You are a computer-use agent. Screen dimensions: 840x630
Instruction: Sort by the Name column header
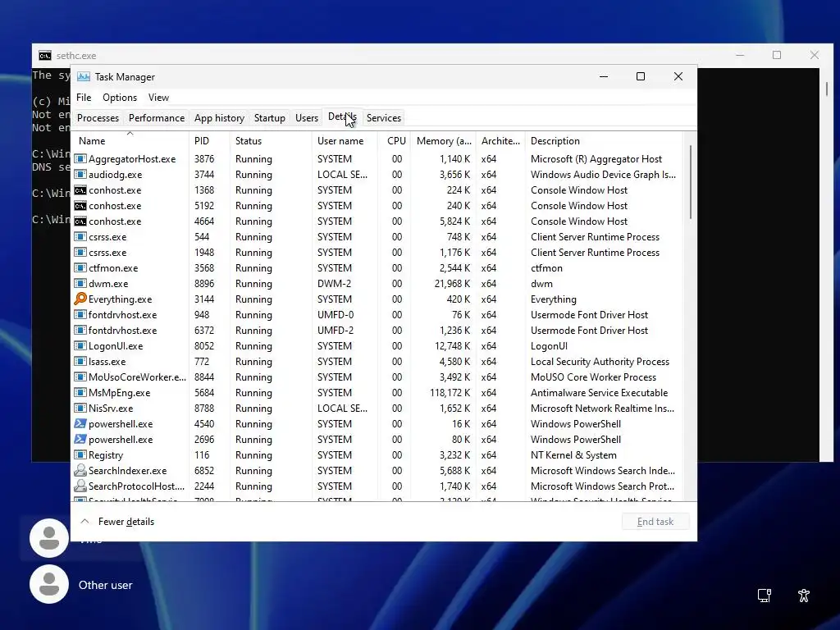[130, 141]
